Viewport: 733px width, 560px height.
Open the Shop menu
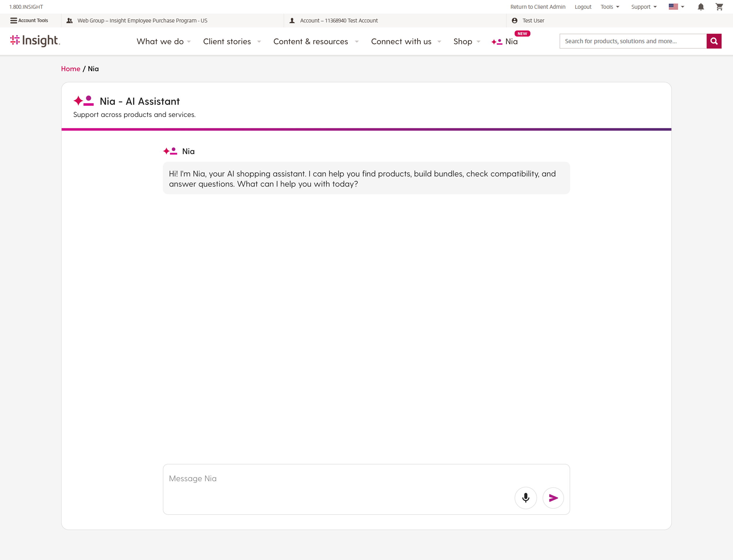tap(466, 41)
